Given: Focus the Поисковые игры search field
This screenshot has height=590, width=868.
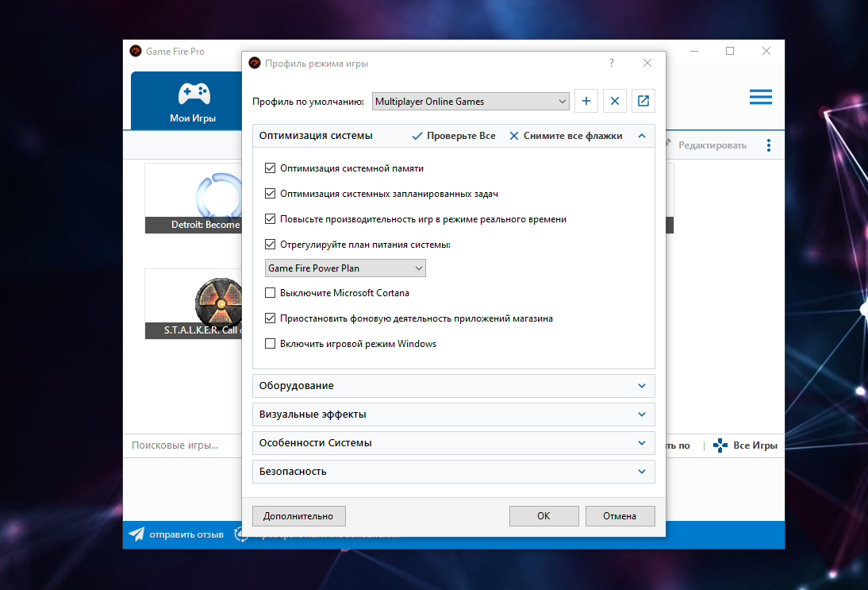Looking at the screenshot, I should [x=182, y=445].
